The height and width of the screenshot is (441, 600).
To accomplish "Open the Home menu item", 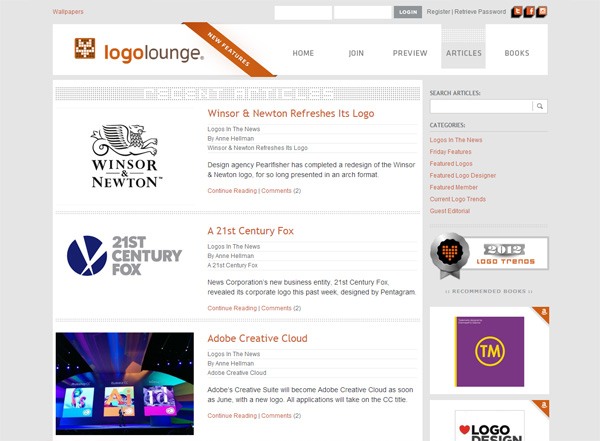I will pos(303,53).
